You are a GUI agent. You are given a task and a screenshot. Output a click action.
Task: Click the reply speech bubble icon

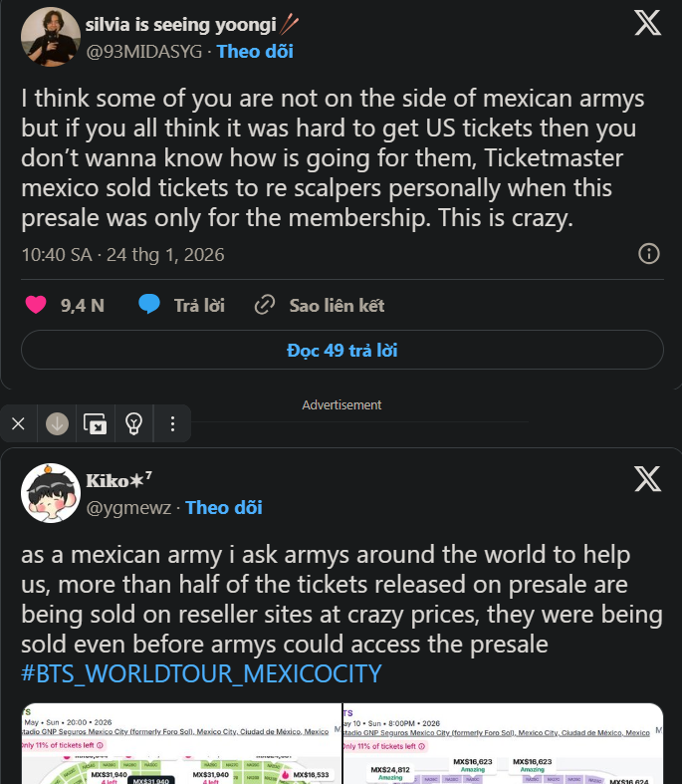149,306
